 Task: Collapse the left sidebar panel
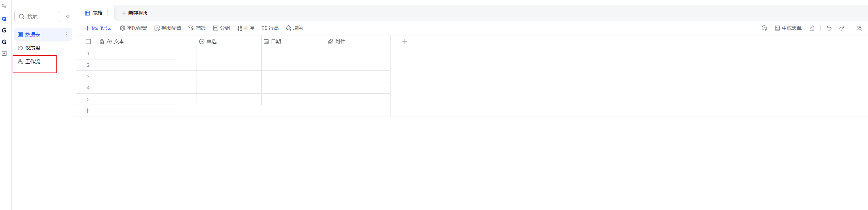pos(68,16)
